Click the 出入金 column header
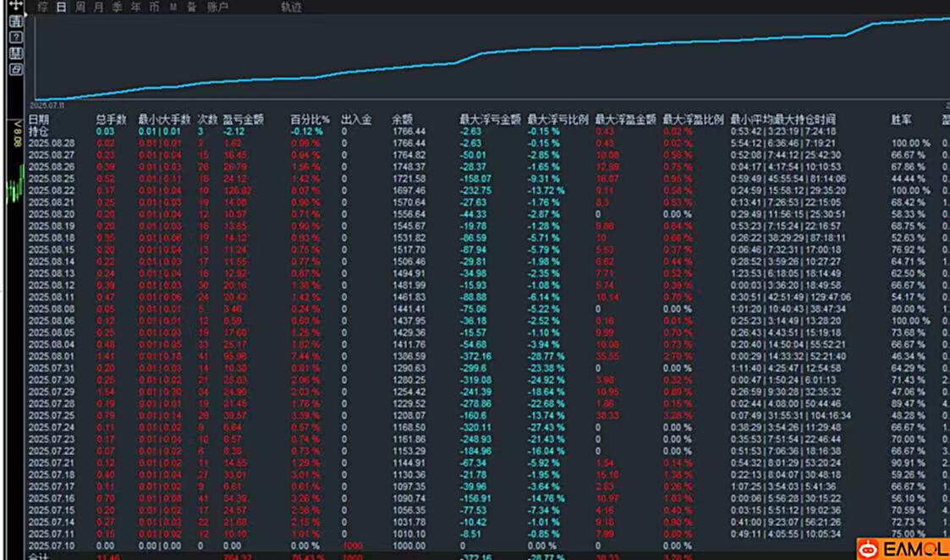 point(356,120)
